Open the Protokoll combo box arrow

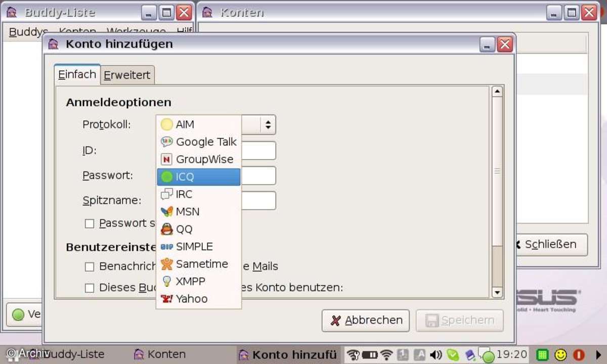click(268, 124)
